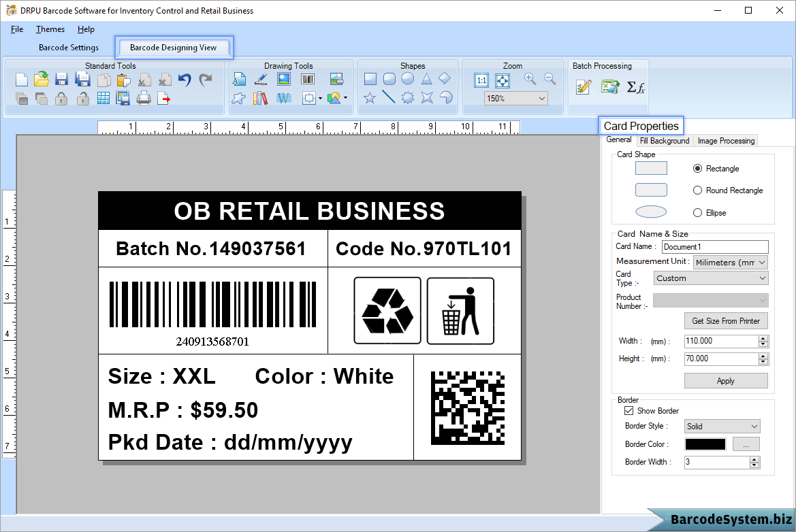
Task: Select the General card properties tab
Action: pyautogui.click(x=619, y=140)
